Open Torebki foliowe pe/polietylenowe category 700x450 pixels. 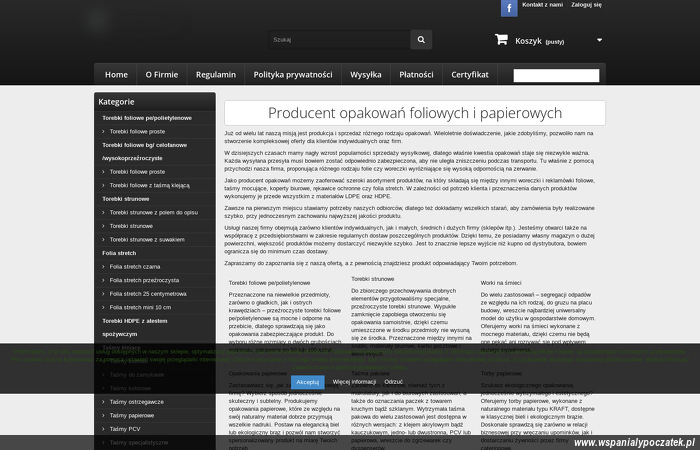click(x=147, y=118)
